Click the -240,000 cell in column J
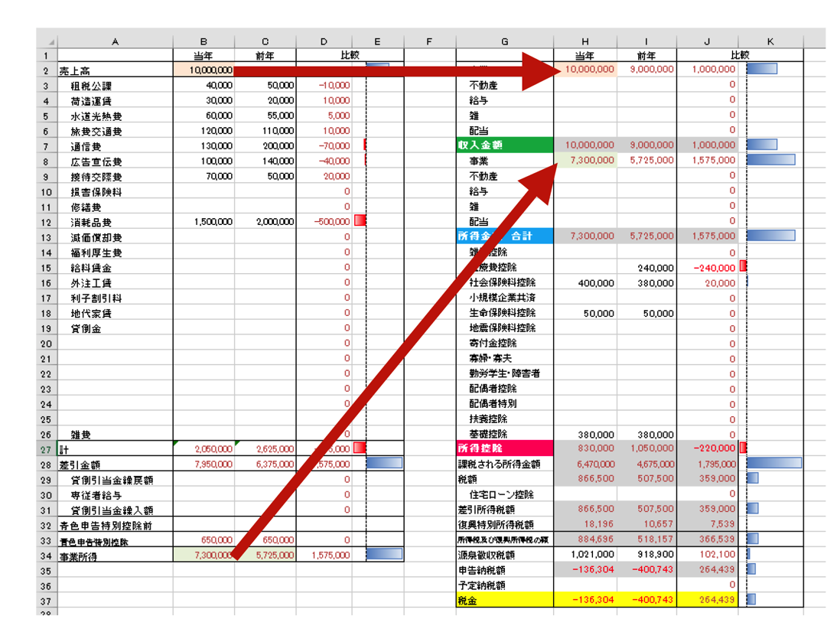 [x=707, y=267]
